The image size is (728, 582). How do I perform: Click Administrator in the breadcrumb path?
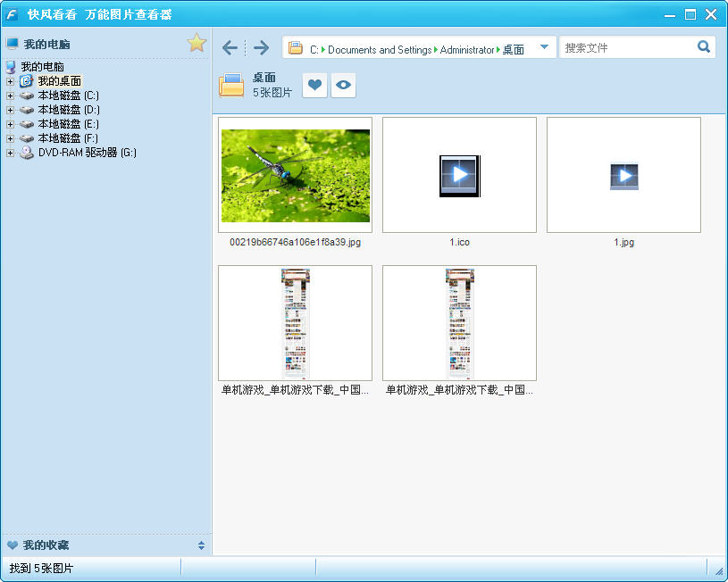[x=467, y=50]
